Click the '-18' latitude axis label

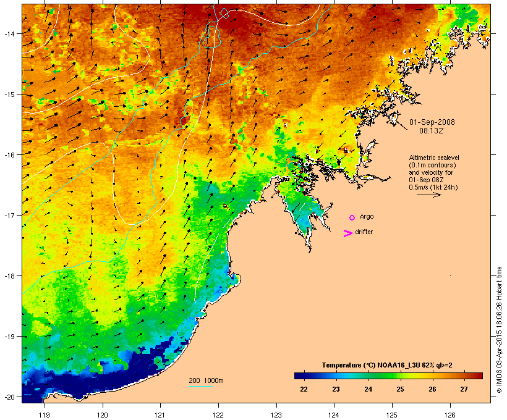(9, 276)
